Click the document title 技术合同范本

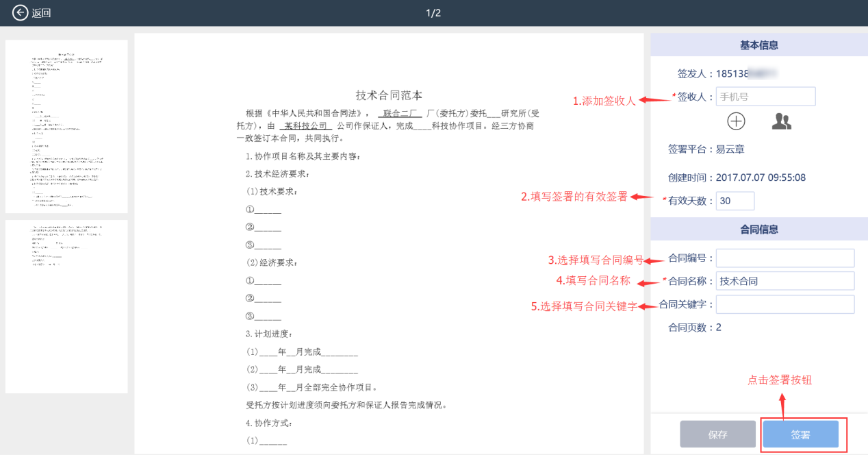394,95
